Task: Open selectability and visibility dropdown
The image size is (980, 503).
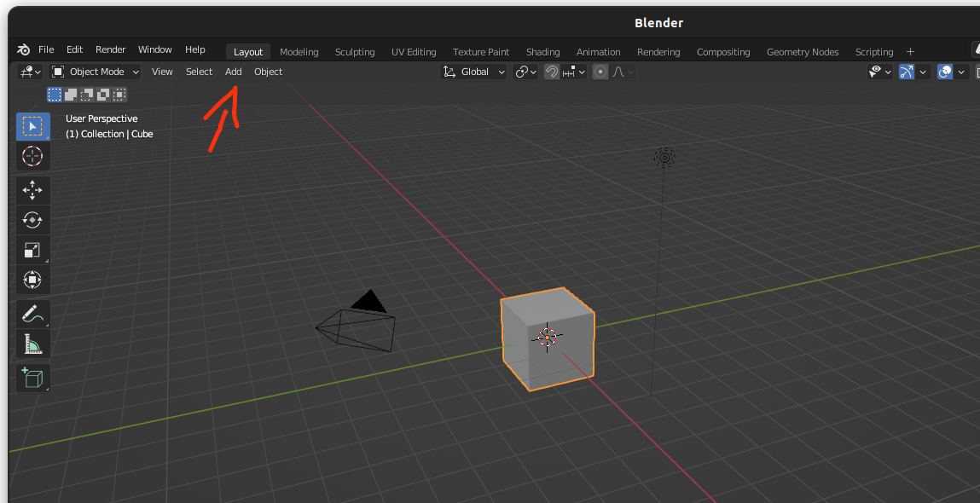Action: [x=879, y=72]
